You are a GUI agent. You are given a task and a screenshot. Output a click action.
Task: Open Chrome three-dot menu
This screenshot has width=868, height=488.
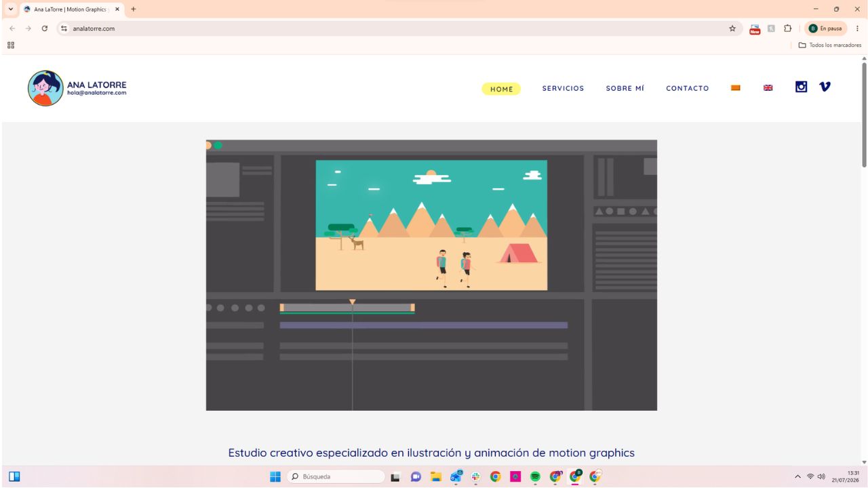coord(857,28)
